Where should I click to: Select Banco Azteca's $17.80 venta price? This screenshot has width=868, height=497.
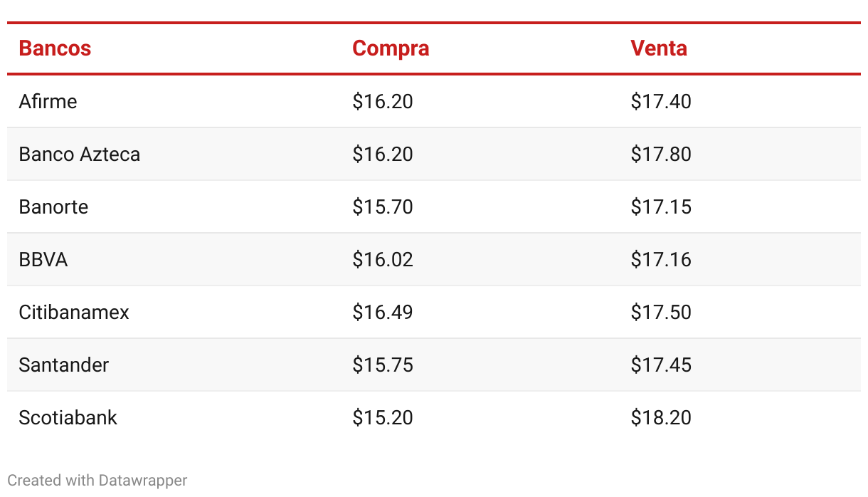661,154
